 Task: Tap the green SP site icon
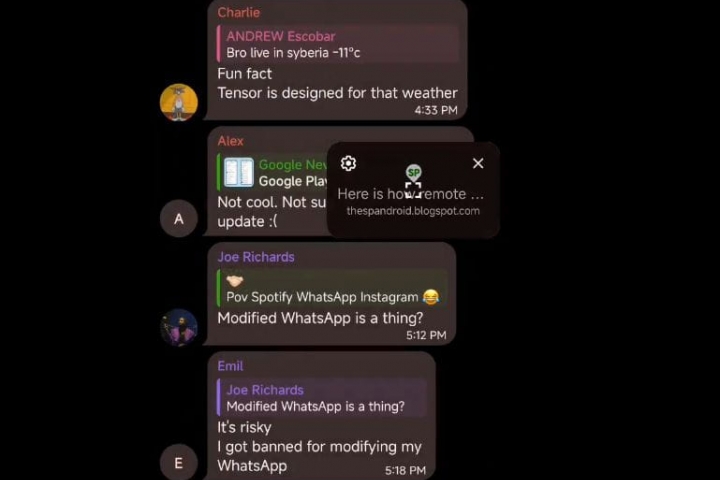(x=413, y=173)
